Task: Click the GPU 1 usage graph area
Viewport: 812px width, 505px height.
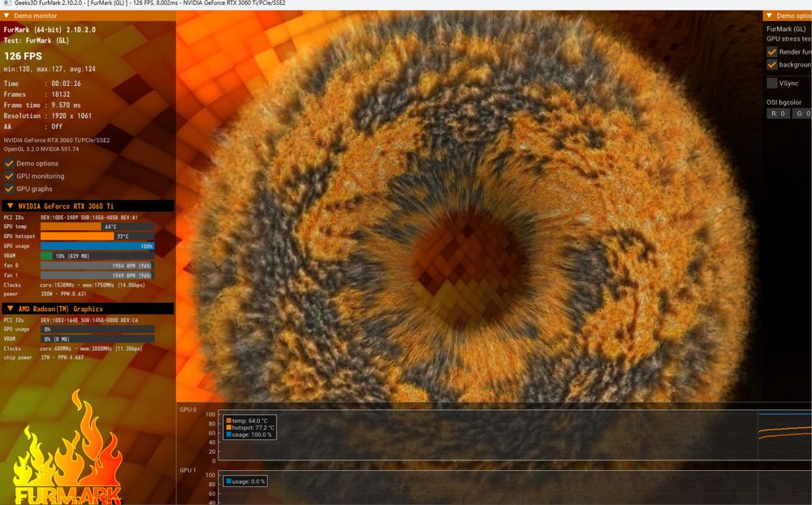Action: click(515, 489)
